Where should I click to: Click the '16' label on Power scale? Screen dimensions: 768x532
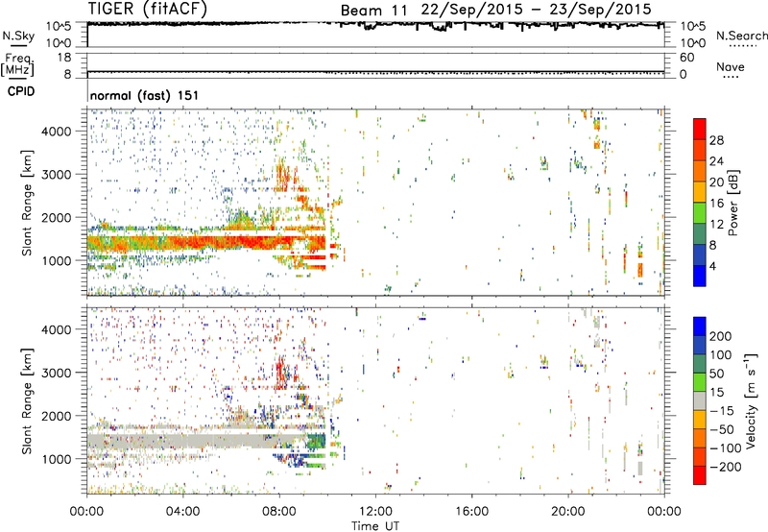[716, 204]
